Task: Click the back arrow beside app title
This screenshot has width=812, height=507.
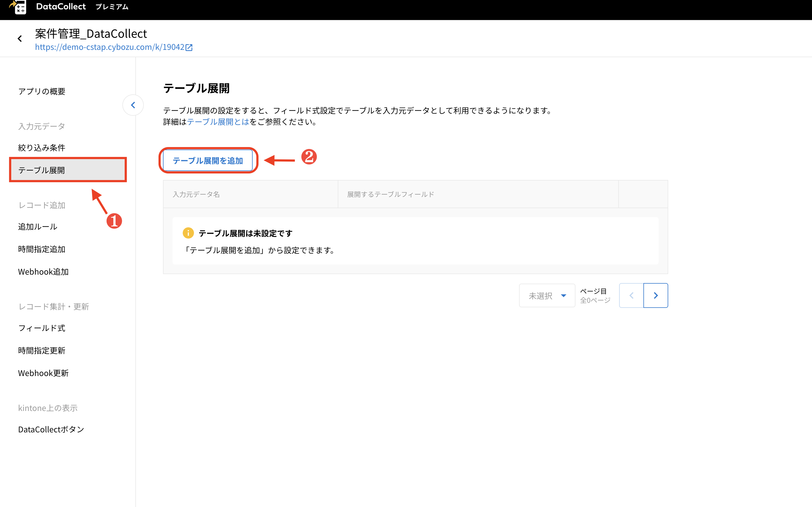Action: [20, 39]
